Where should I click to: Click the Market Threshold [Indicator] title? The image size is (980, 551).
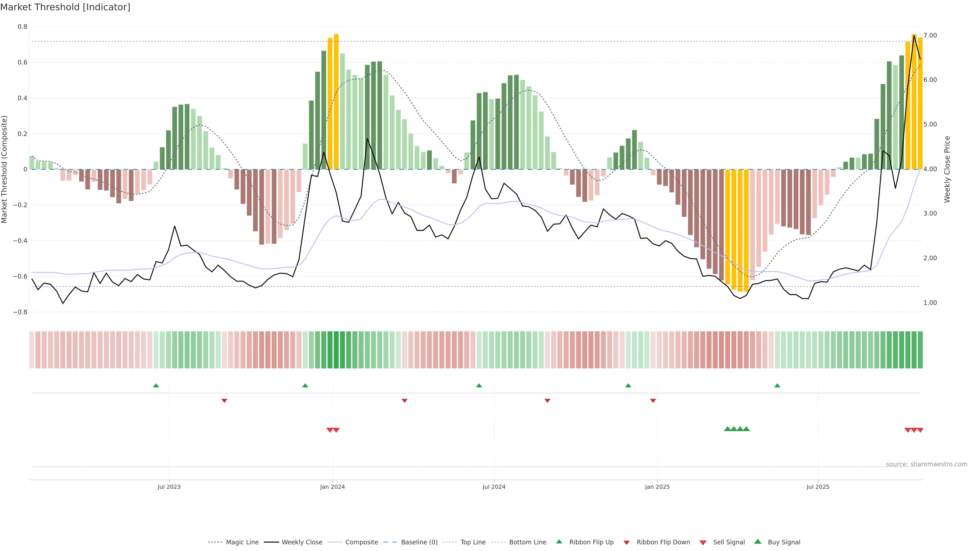coord(65,7)
